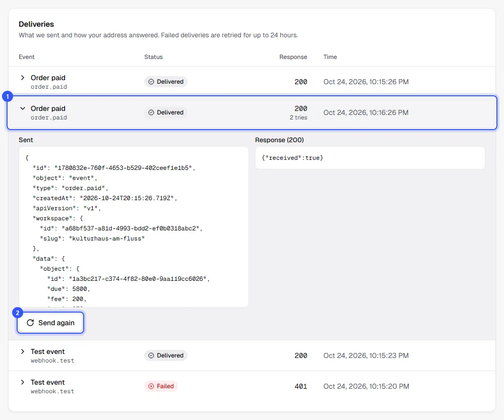504x420 pixels.
Task: Click the "type": "order.paid" payload line
Action: pyautogui.click(x=71, y=188)
